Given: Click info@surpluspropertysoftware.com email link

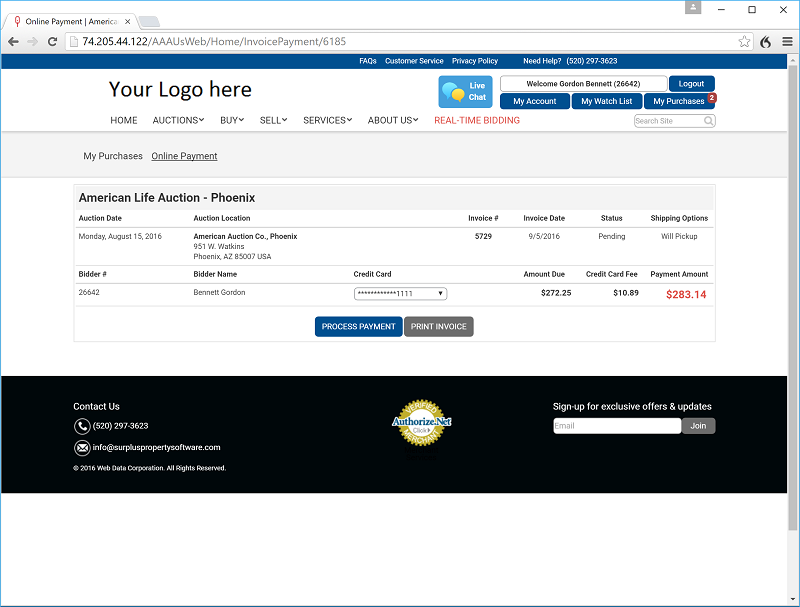Looking at the screenshot, I should pos(157,447).
